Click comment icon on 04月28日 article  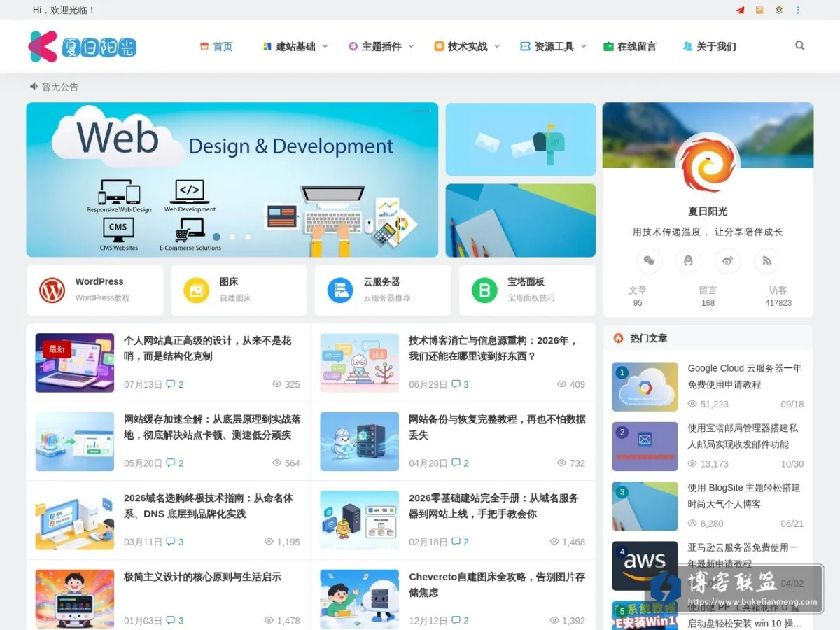tap(456, 463)
